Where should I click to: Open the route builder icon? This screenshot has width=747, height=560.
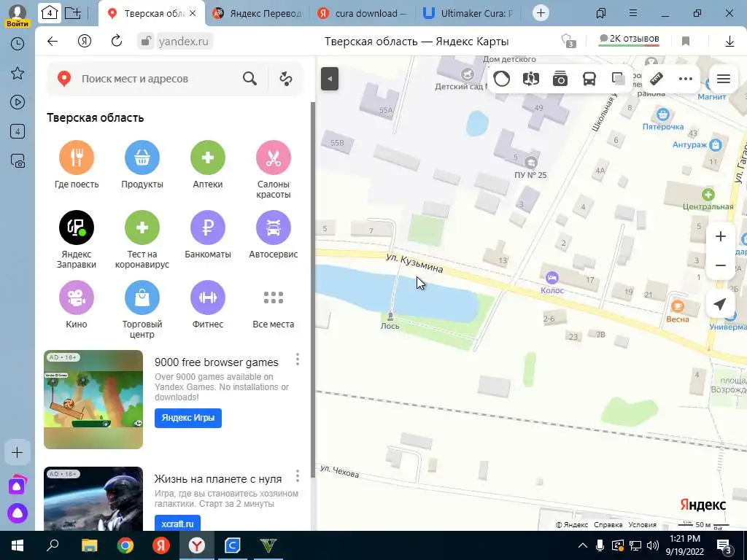pos(286,79)
